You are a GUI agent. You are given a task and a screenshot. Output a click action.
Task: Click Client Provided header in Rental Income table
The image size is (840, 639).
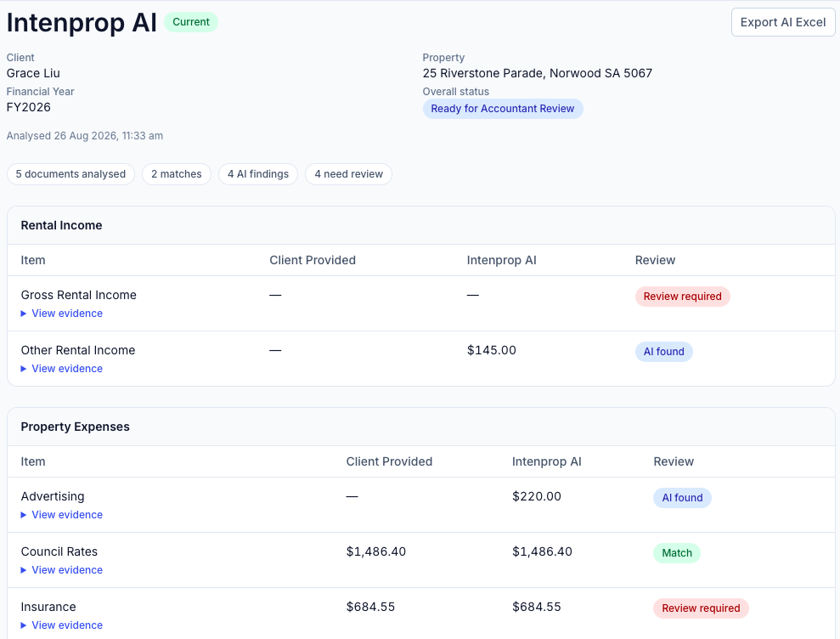tap(313, 261)
